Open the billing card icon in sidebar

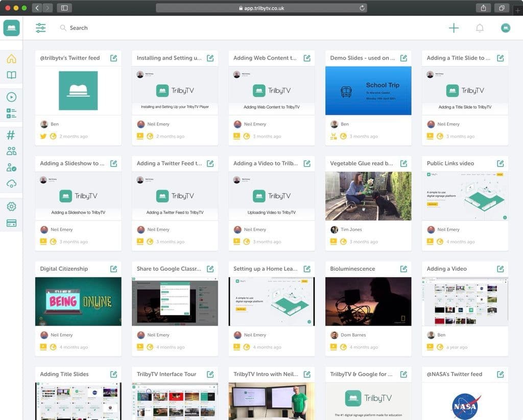[x=11, y=223]
